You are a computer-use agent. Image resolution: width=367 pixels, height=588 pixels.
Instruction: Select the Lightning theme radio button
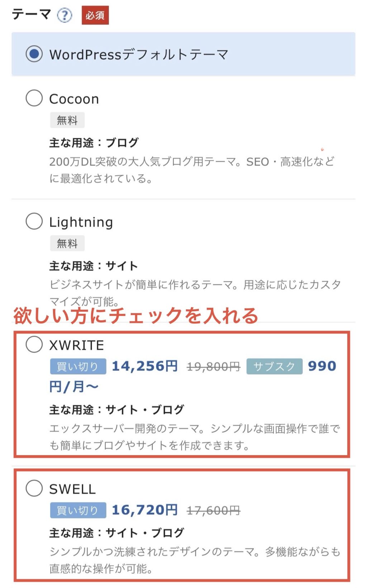pos(34,221)
